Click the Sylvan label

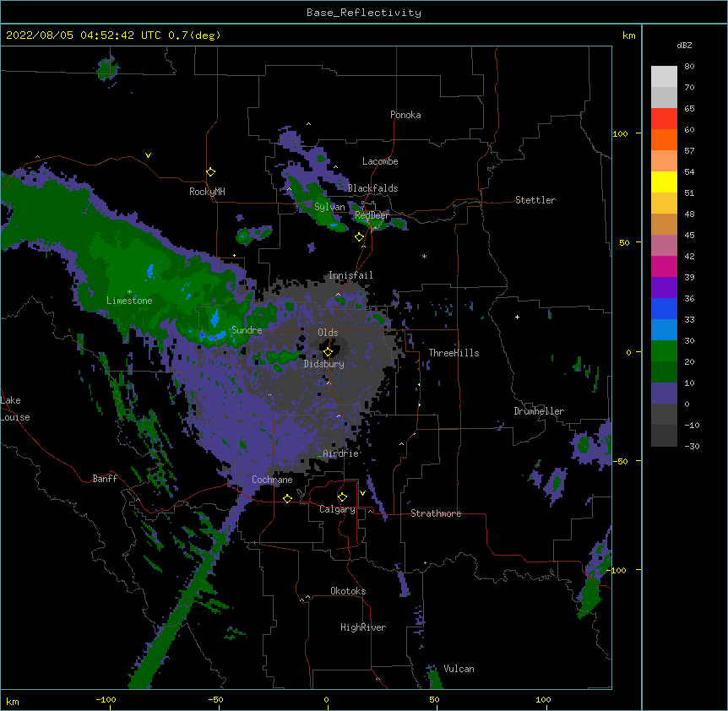pos(329,207)
